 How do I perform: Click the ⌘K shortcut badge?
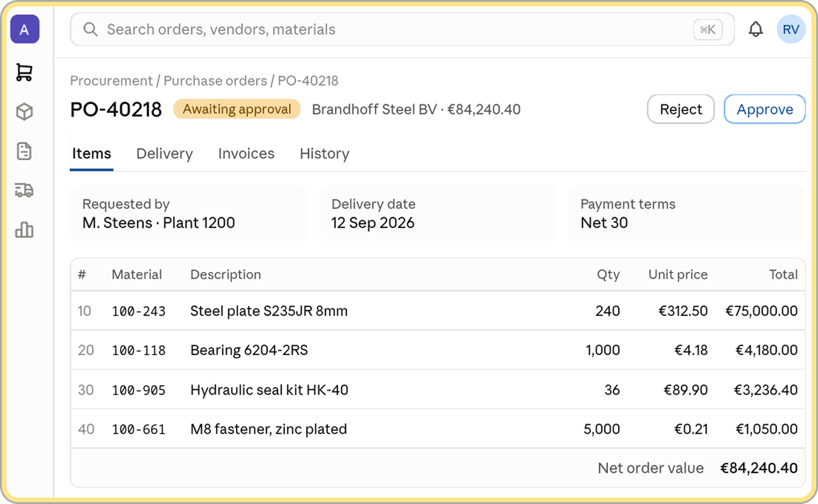(708, 29)
